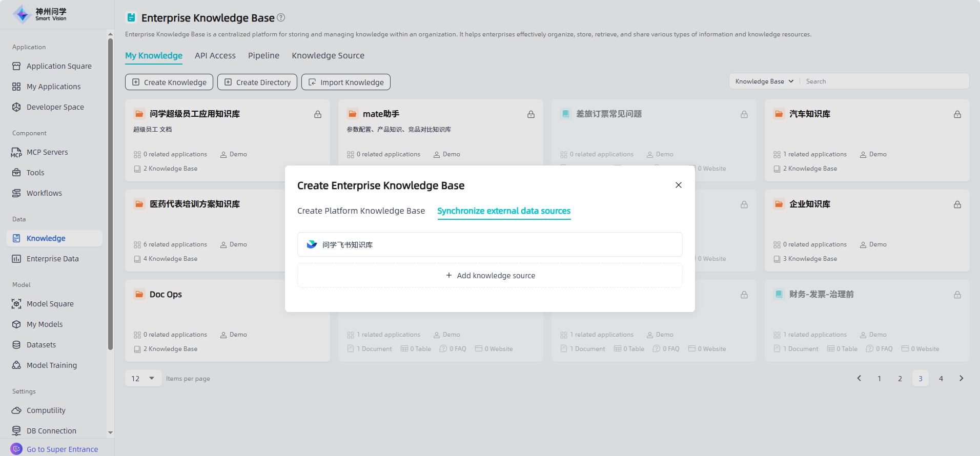Select the 问学飞书知识库 data source
The width and height of the screenshot is (980, 456).
tap(490, 244)
